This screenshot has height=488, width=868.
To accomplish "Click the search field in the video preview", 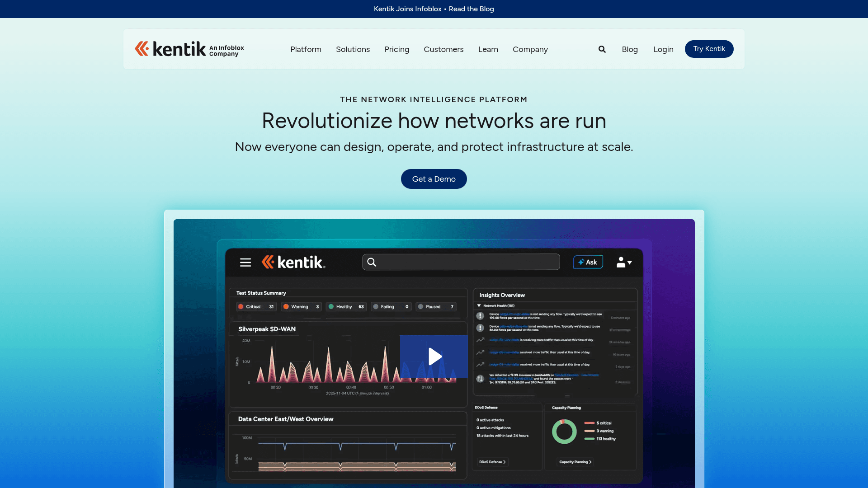I will (461, 262).
